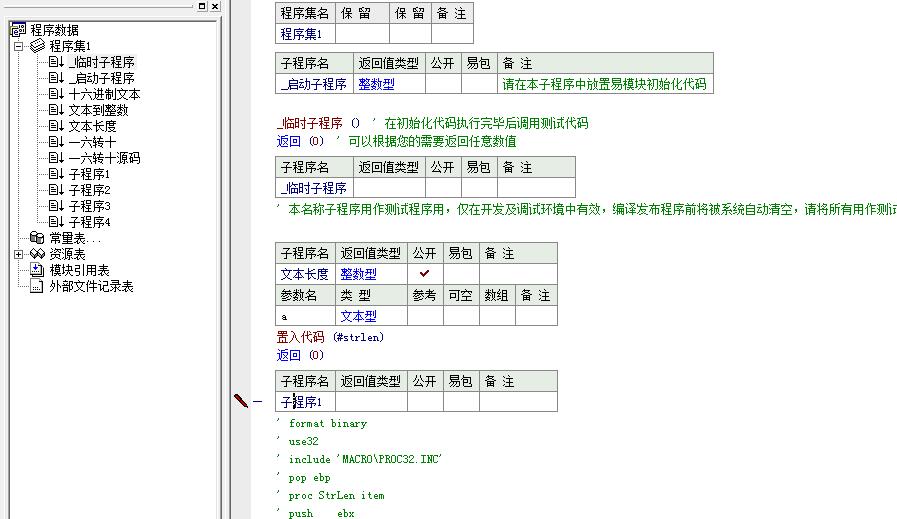Click the 子程序1 subroutine icon in tree

[x=56, y=174]
